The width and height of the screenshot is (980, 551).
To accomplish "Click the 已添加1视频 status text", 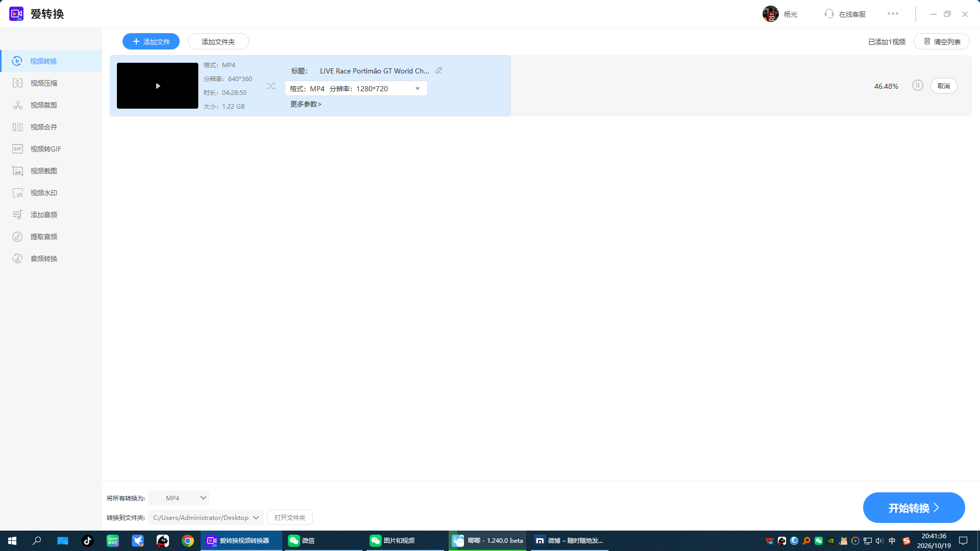I will [887, 42].
